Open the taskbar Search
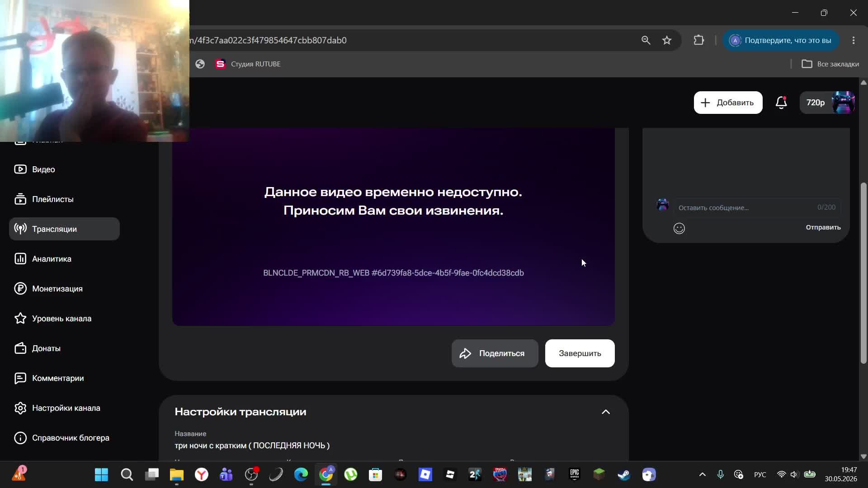This screenshot has width=868, height=488. tap(127, 475)
